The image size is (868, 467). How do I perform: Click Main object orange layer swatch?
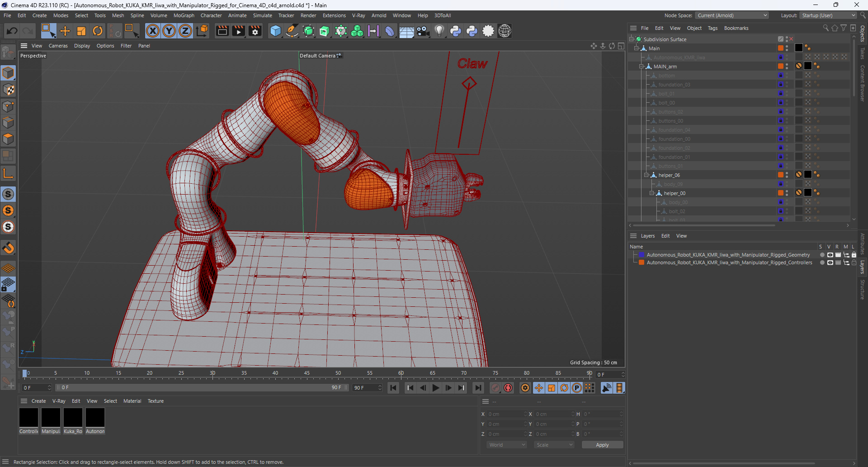(x=781, y=48)
